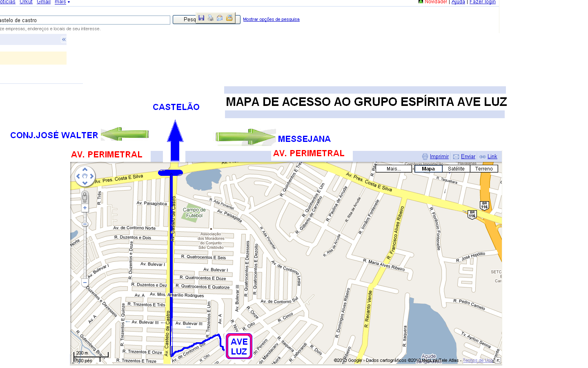Image resolution: width=588 pixels, height=368 pixels.
Task: Click the R. Pedro Camelo street label
Action: pyautogui.click(x=469, y=305)
